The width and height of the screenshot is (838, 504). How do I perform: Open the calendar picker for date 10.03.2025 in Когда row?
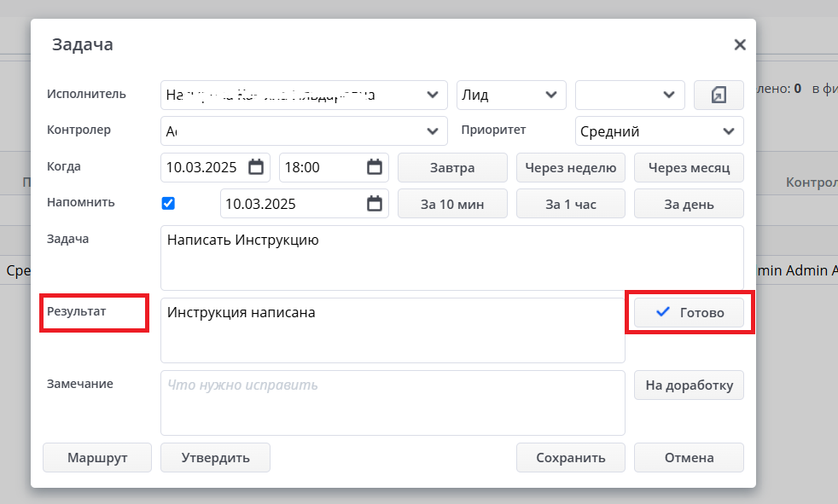click(x=256, y=167)
